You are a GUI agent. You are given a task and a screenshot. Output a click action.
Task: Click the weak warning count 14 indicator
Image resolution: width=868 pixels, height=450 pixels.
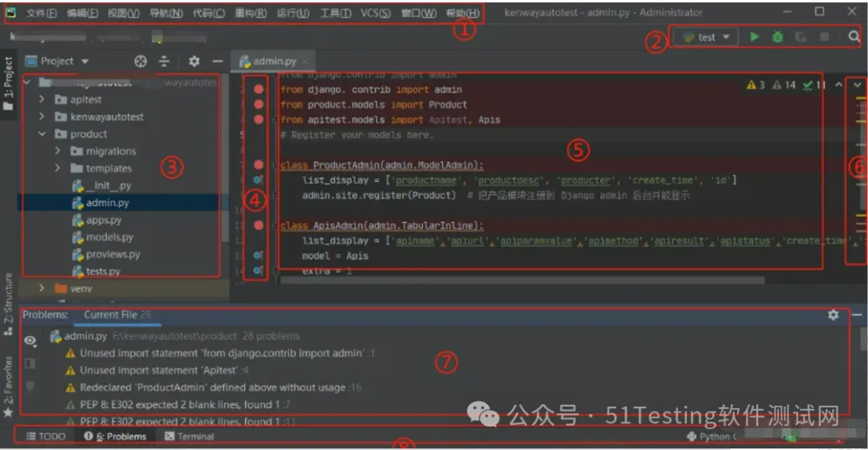tap(784, 84)
